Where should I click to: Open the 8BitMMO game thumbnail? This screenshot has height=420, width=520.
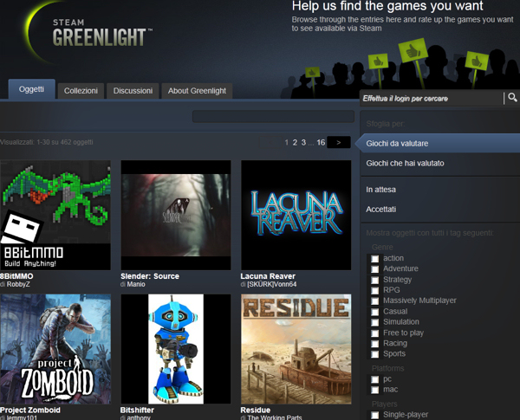coord(55,215)
